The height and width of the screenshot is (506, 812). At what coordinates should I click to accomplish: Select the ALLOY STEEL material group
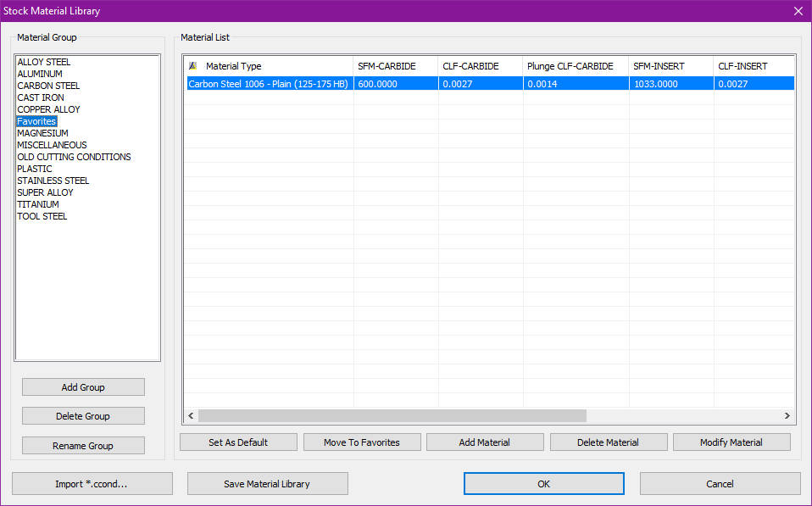click(44, 61)
